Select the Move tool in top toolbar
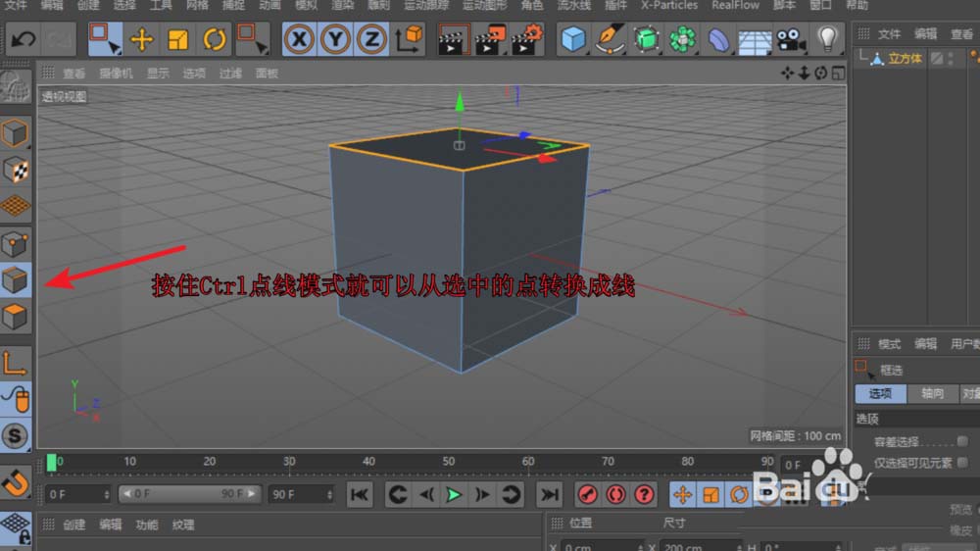980x551 pixels. click(142, 40)
